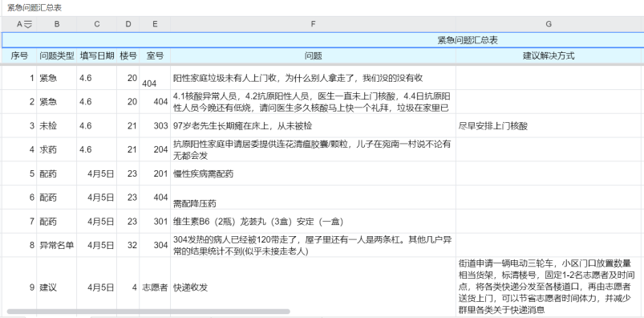644x318 pixels.
Task: Click the 问题类型 header cell
Action: click(x=57, y=56)
